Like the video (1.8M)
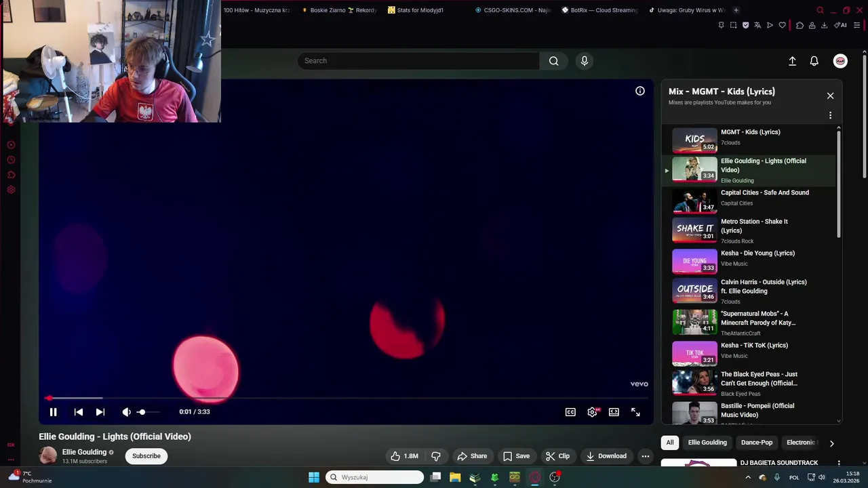The height and width of the screenshot is (488, 868). click(x=404, y=456)
